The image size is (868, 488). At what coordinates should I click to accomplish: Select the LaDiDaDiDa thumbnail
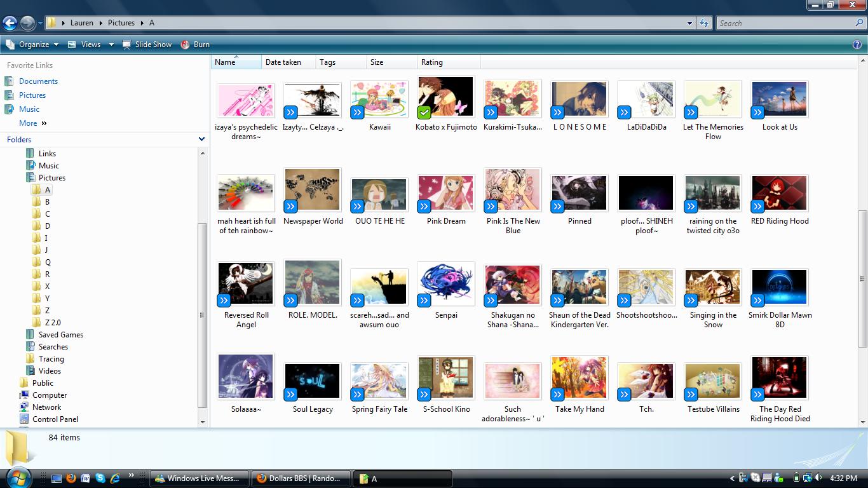[x=646, y=100]
